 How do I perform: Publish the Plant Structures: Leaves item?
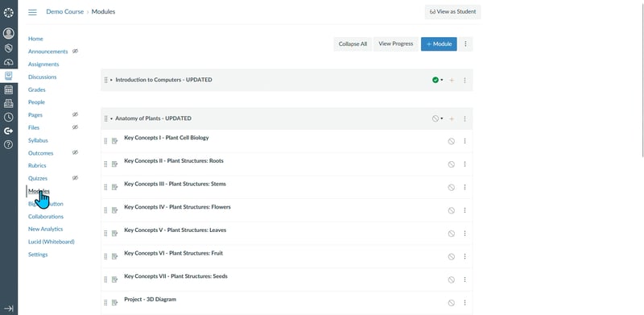451,233
